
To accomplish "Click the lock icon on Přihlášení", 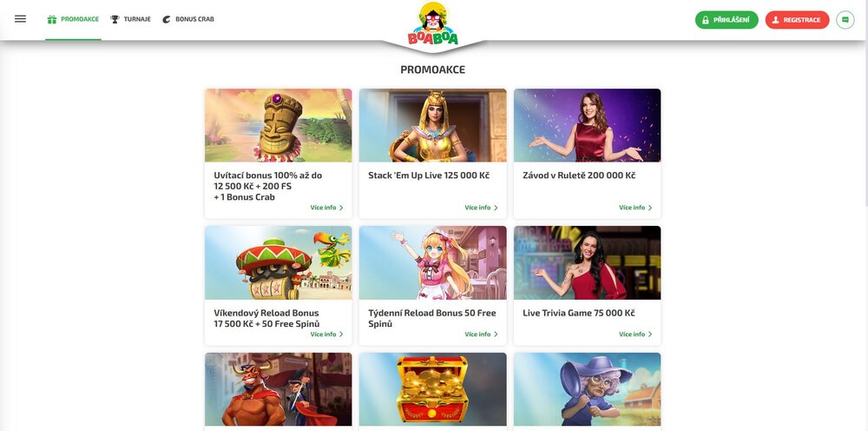I will tap(706, 20).
